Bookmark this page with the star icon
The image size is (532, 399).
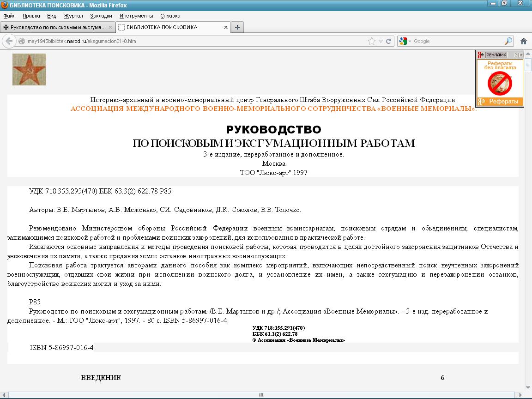[x=372, y=41]
